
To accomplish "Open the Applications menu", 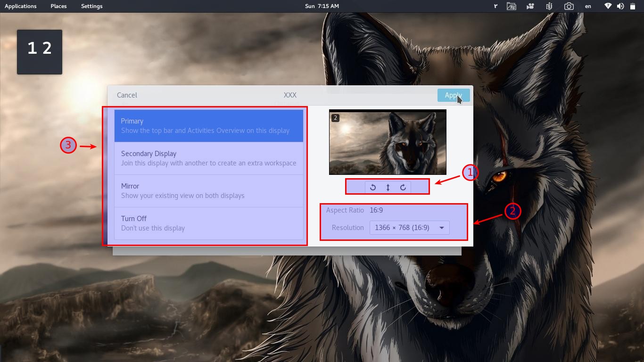I will 20,6.
